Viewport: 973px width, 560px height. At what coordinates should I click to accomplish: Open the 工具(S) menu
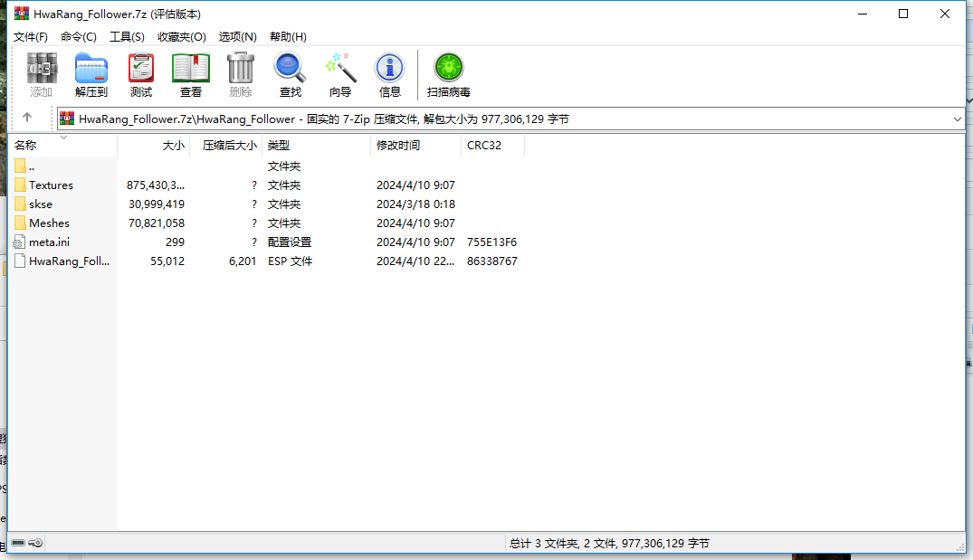point(128,36)
